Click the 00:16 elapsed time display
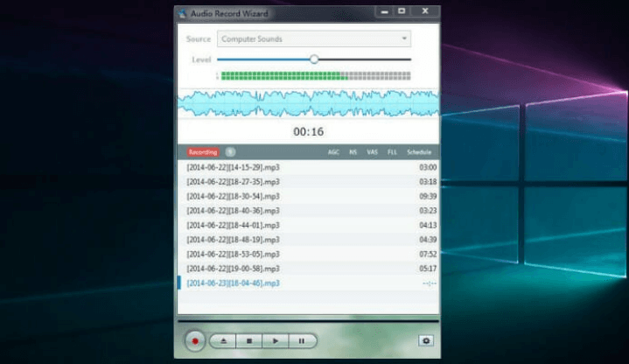 (x=309, y=131)
